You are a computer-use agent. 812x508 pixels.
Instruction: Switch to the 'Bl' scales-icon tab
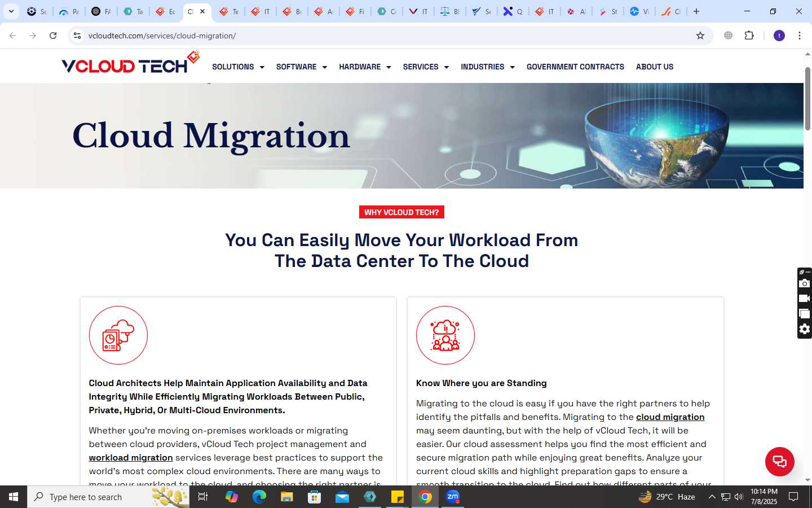point(449,11)
